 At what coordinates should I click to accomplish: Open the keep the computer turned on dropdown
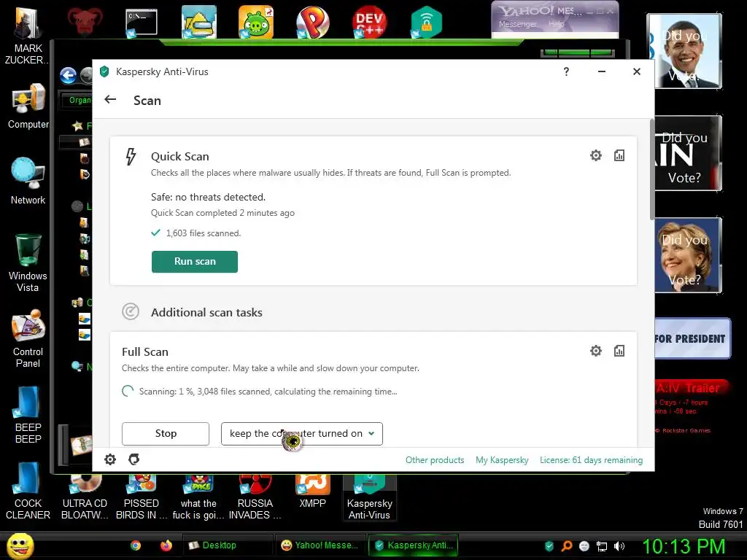[x=301, y=434]
